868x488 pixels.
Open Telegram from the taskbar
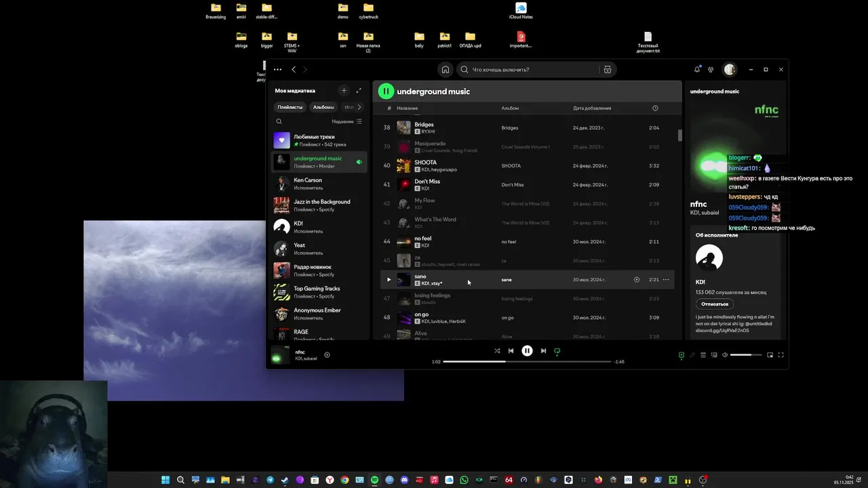(271, 480)
